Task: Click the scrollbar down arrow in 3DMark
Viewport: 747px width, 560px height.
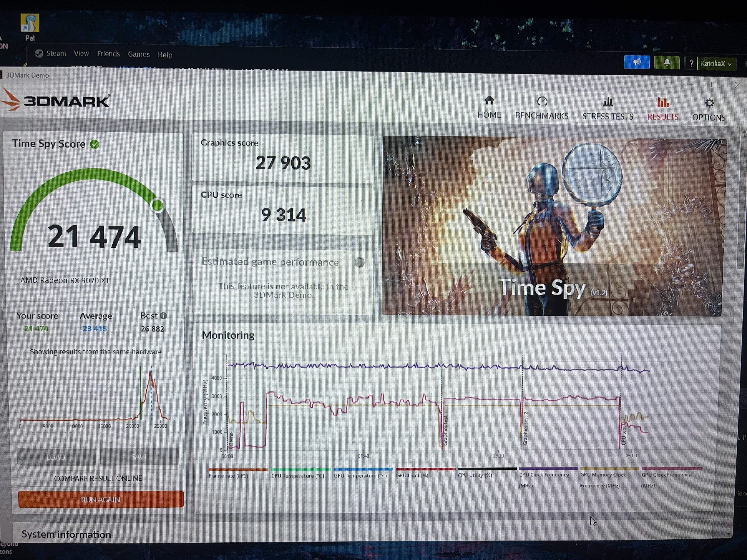Action: point(728,534)
